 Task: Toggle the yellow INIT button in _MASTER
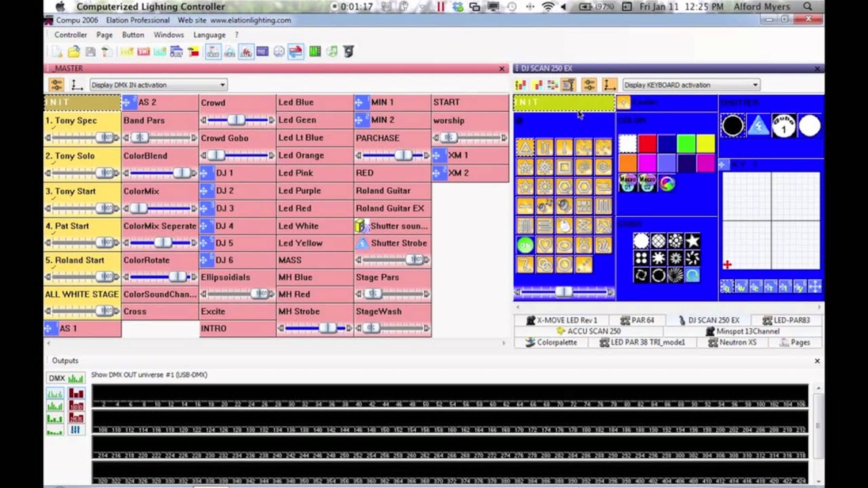point(83,102)
